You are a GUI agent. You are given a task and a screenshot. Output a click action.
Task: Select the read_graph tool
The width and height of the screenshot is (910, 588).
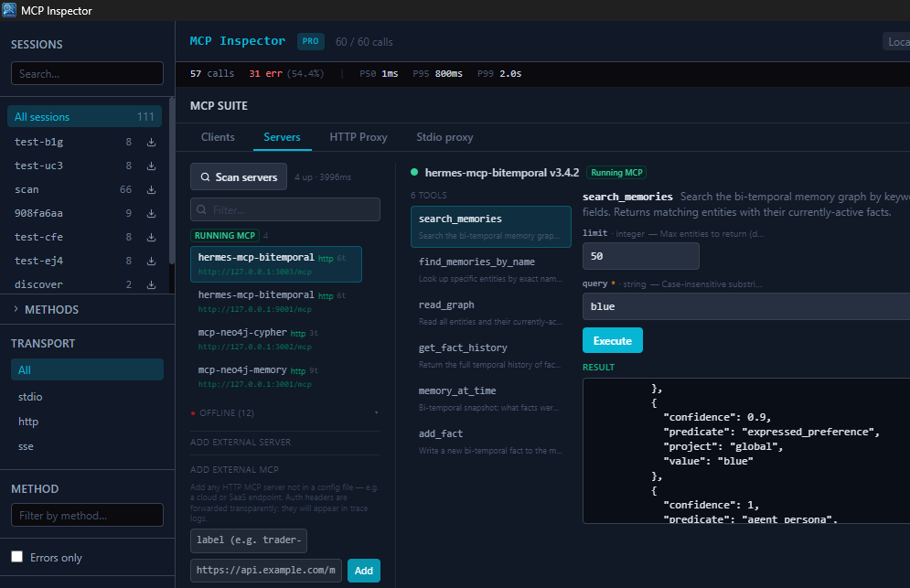[491, 312]
